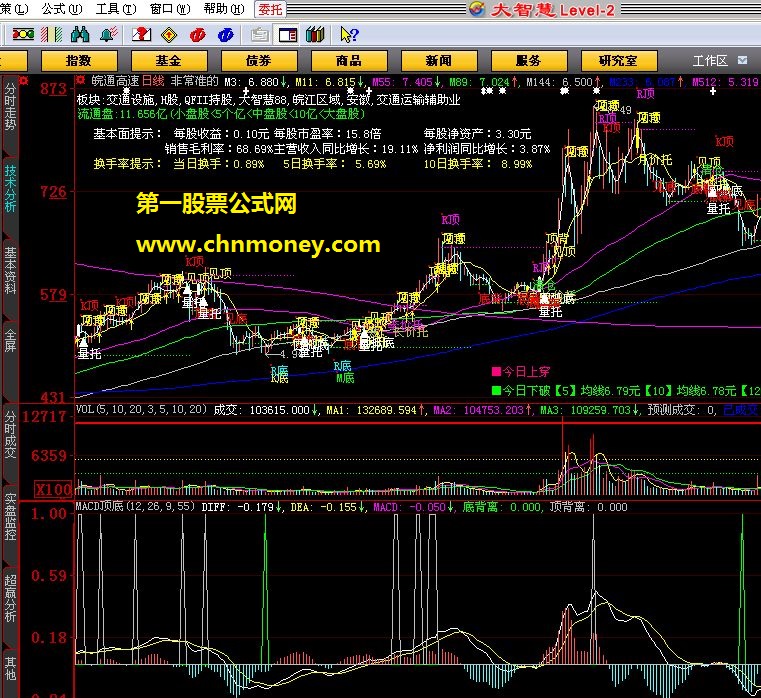This screenshot has width=761, height=698.
Task: Click the traffic light toolbar icon
Action: point(23,34)
